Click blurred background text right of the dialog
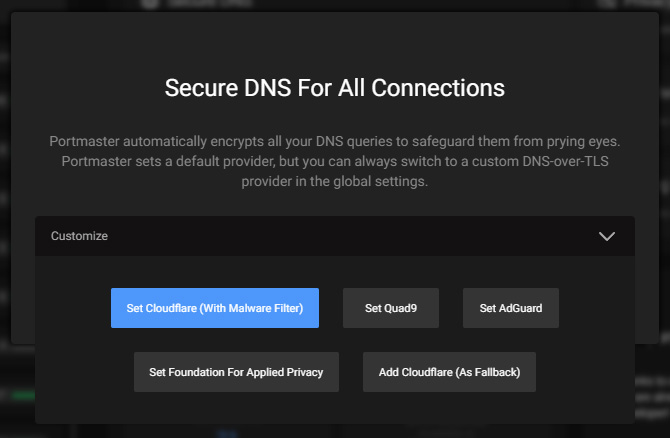The height and width of the screenshot is (438, 670). point(652,397)
